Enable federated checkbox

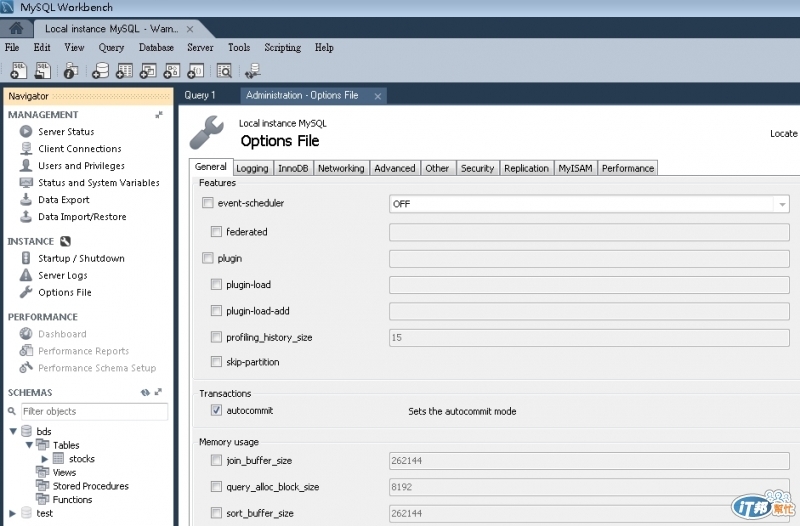[x=216, y=231]
